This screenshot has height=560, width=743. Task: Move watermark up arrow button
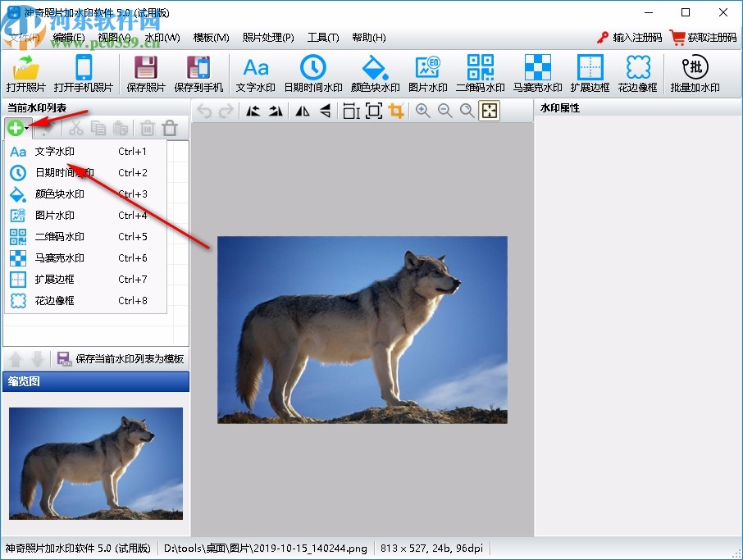(16, 359)
